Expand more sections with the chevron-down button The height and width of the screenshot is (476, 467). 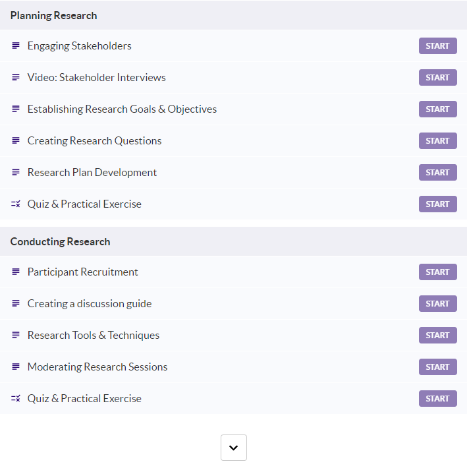pyautogui.click(x=233, y=448)
